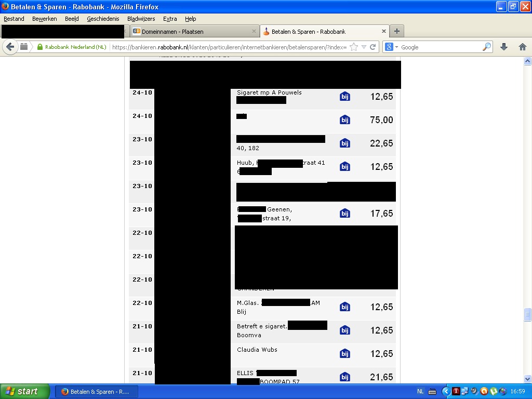This screenshot has width=532, height=399.
Task: Show hidden system tray icons
Action: (x=446, y=392)
